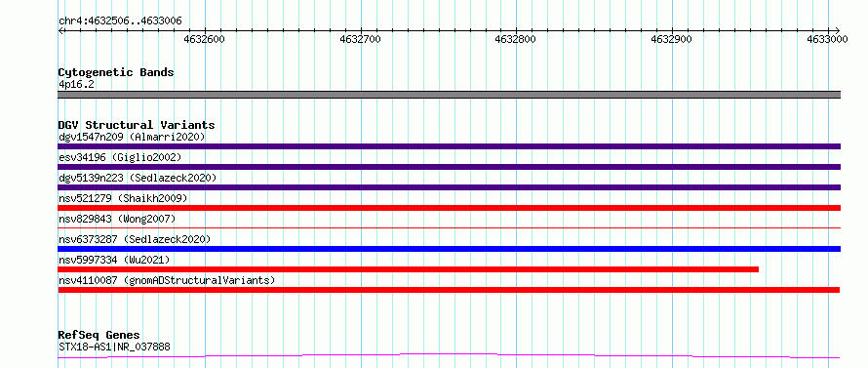
Task: Click the thin red nsv829843 variant line
Action: click(x=449, y=227)
